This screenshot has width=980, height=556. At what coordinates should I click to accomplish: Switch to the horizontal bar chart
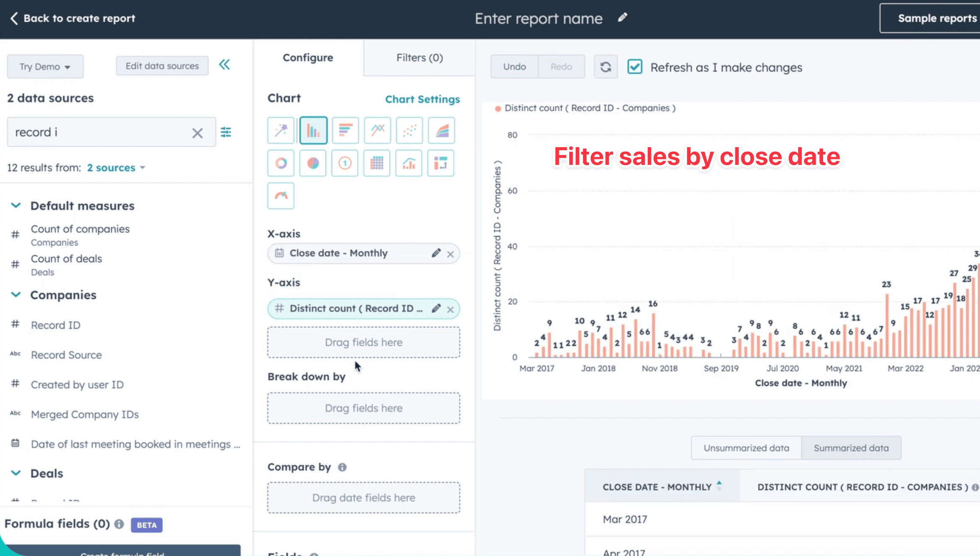pos(345,130)
